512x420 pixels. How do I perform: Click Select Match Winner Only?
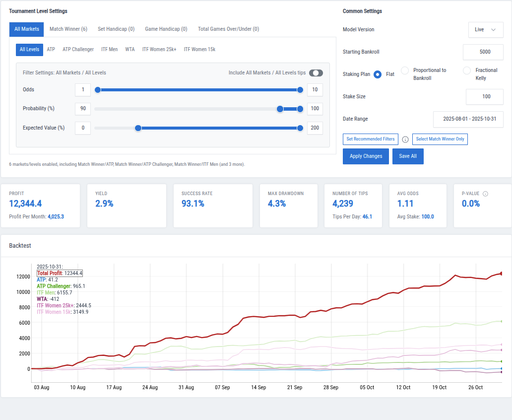440,139
